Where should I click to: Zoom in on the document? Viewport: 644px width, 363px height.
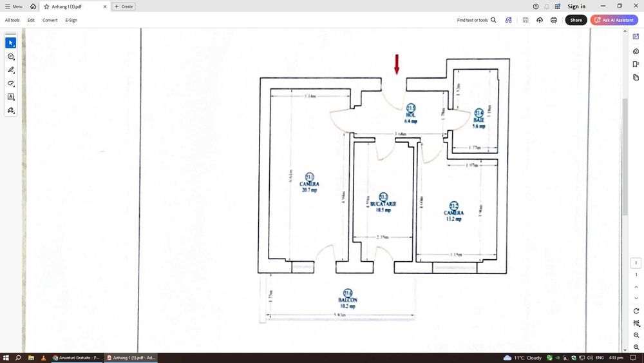(636, 335)
